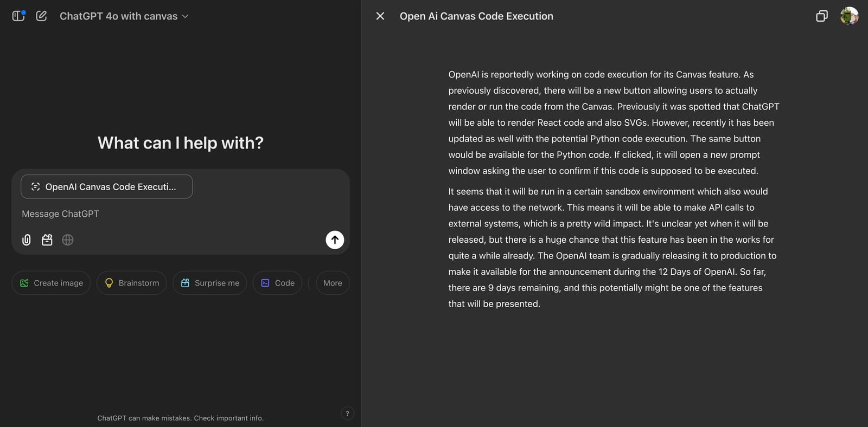This screenshot has height=427, width=868.
Task: Expand More suggestions
Action: (333, 283)
